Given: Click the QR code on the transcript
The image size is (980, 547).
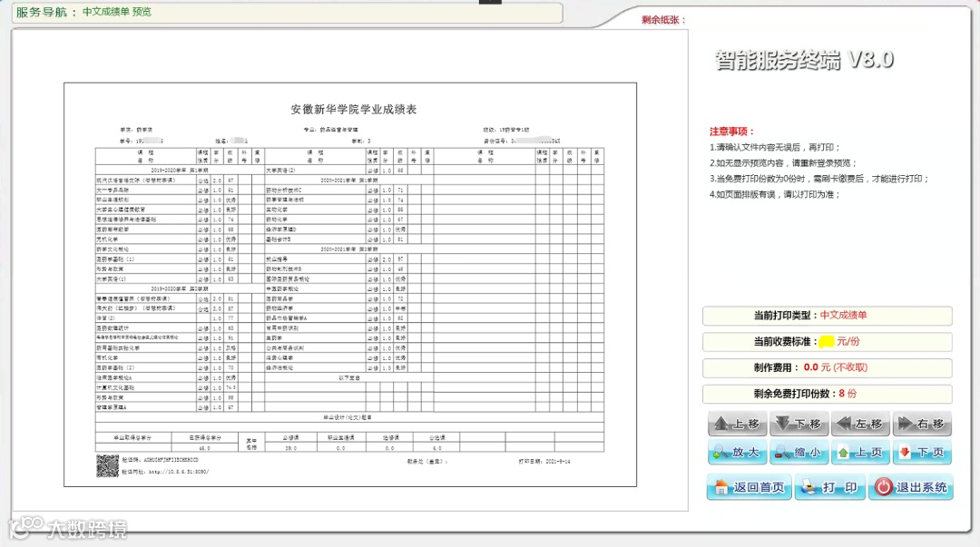Looking at the screenshot, I should (107, 465).
